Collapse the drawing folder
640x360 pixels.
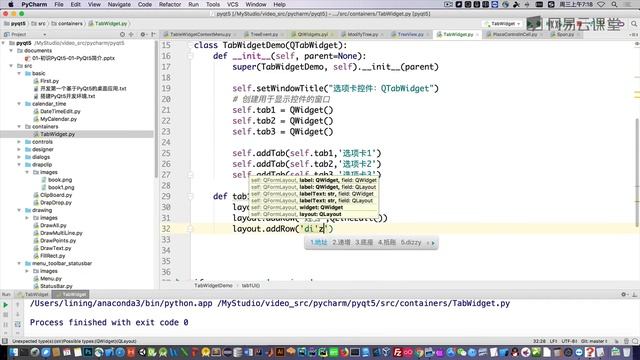19,210
